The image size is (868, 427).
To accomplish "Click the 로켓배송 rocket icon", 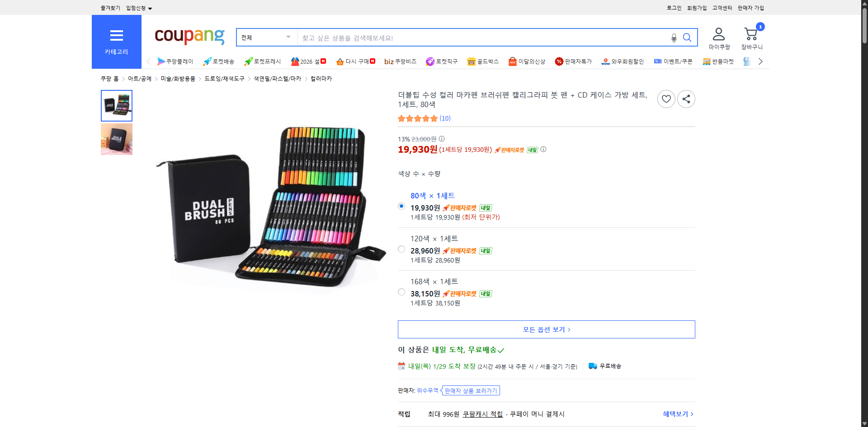I will point(207,61).
